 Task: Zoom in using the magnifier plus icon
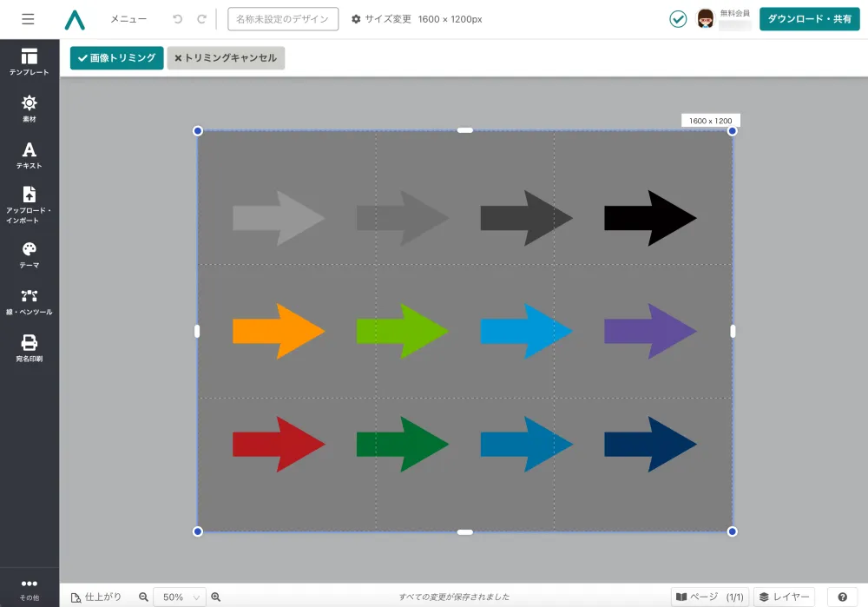(x=216, y=597)
